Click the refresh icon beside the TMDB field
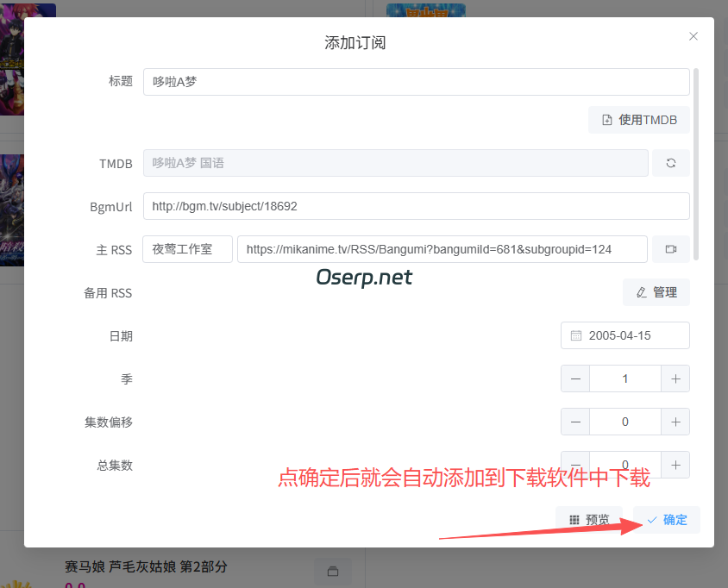The height and width of the screenshot is (588, 728). (x=671, y=162)
